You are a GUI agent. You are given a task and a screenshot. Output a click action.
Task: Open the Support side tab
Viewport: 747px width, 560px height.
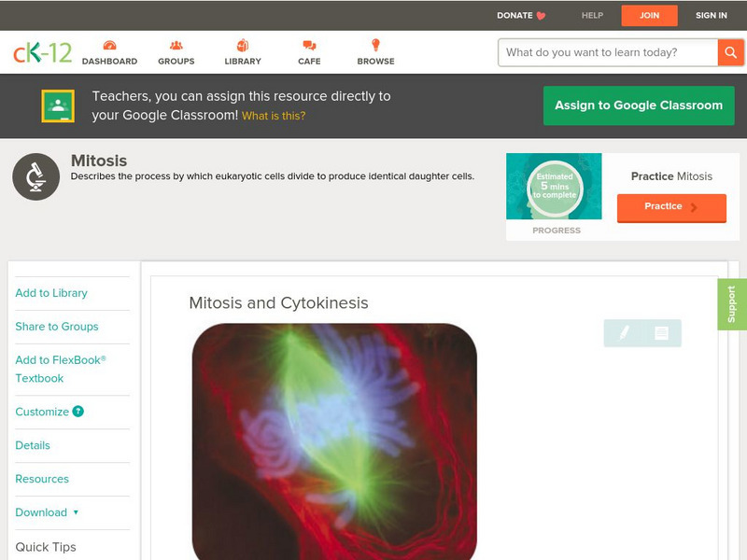(x=732, y=304)
